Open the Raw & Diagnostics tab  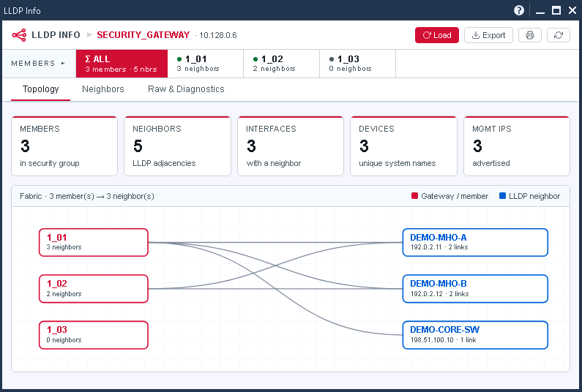coord(186,89)
